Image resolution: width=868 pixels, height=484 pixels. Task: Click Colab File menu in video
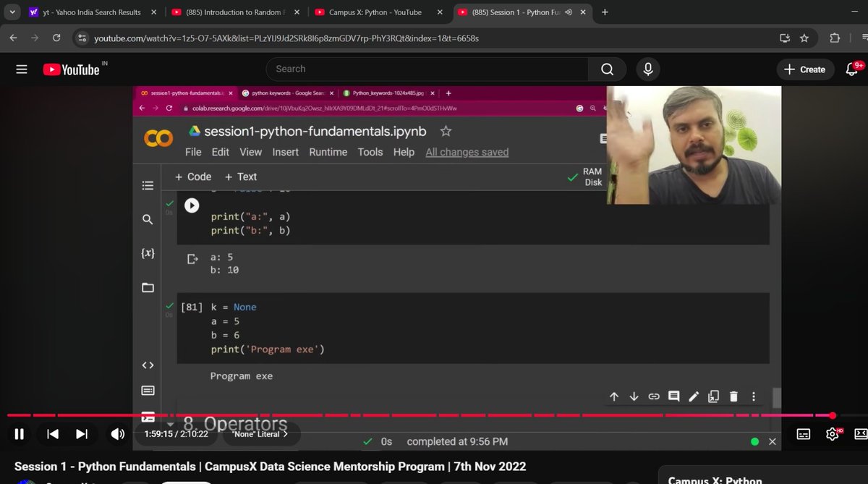click(x=193, y=152)
